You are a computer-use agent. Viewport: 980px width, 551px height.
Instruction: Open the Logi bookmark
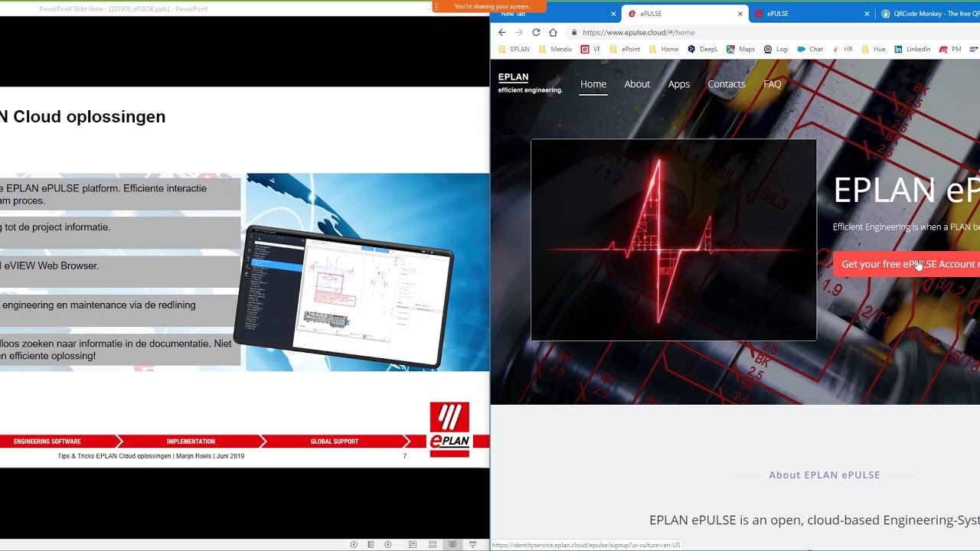pyautogui.click(x=776, y=49)
